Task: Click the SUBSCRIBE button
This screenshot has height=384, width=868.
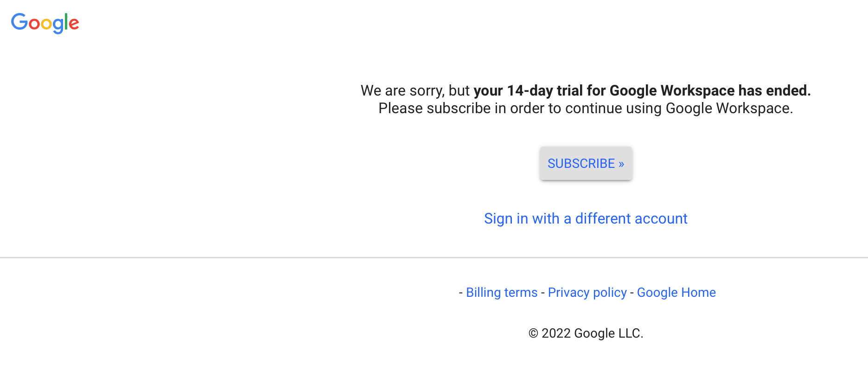Action: [586, 163]
